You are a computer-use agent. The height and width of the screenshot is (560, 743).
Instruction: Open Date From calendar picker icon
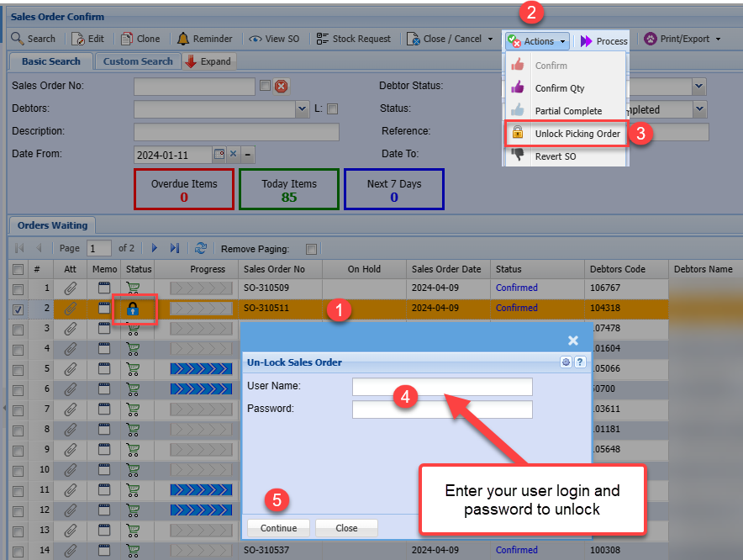coord(219,154)
